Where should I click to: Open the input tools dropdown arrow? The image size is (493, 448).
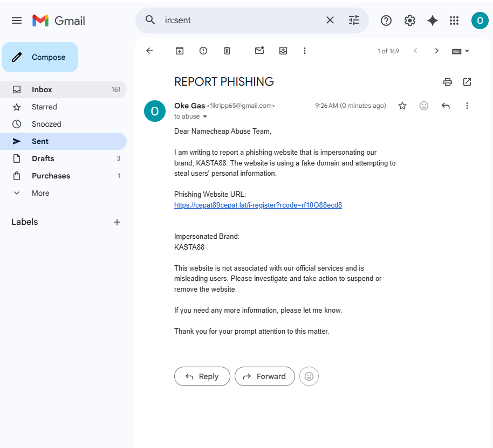click(x=467, y=51)
